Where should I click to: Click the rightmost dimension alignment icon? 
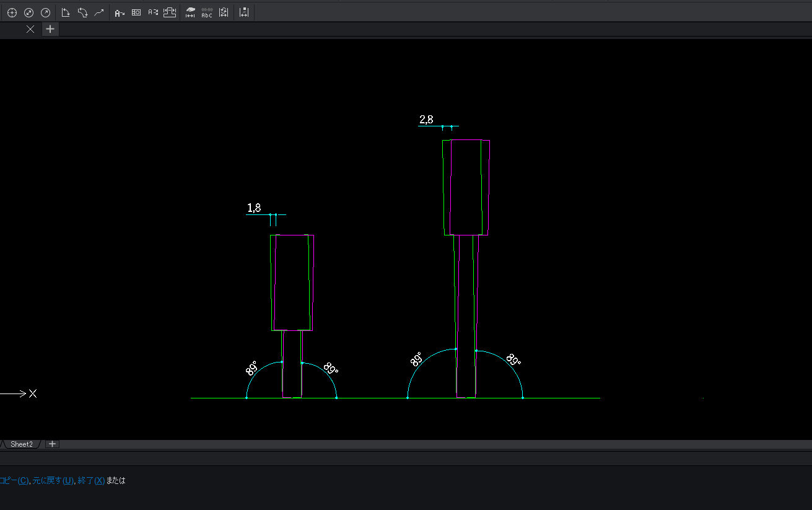(x=244, y=12)
